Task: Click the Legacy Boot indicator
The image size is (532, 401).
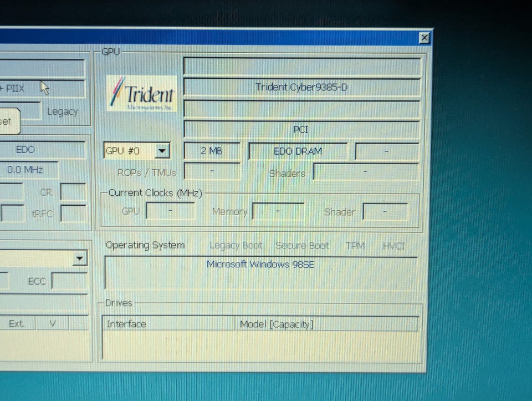Action: [236, 245]
